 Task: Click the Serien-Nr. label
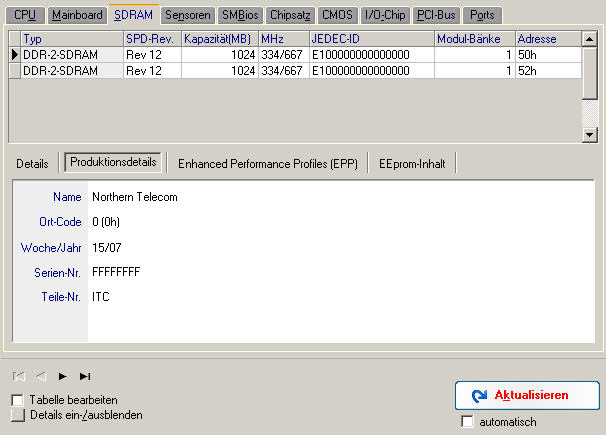pos(57,273)
